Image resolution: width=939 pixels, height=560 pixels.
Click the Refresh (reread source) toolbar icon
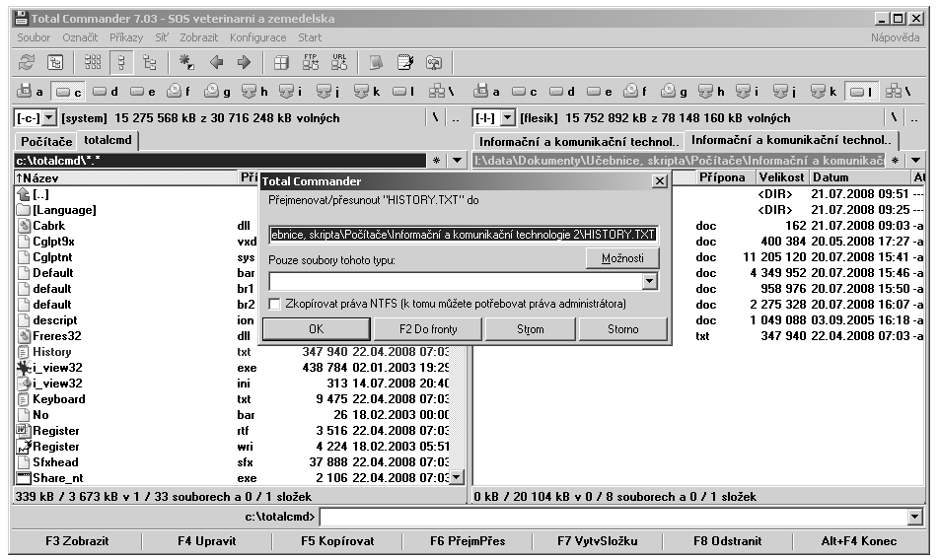(27, 62)
